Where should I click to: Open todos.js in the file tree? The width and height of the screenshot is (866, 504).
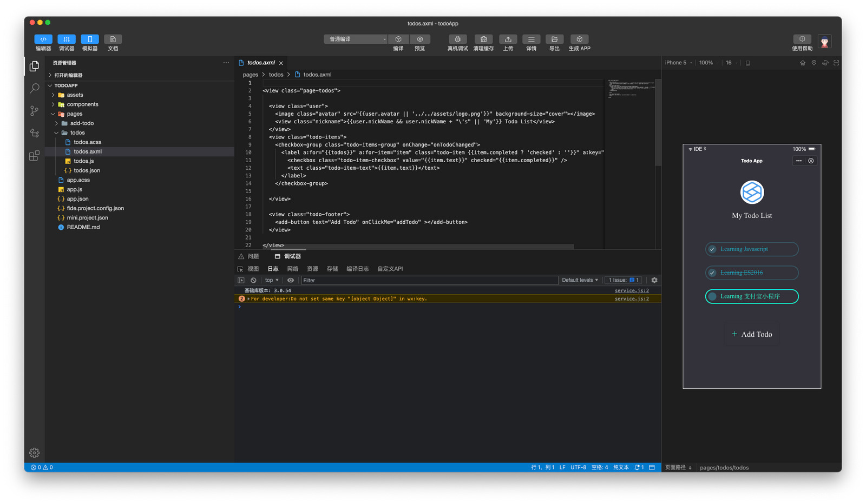pyautogui.click(x=83, y=161)
